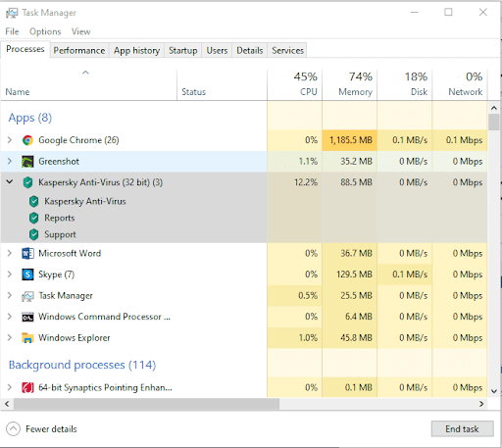Switch to the App history tab

(x=136, y=51)
